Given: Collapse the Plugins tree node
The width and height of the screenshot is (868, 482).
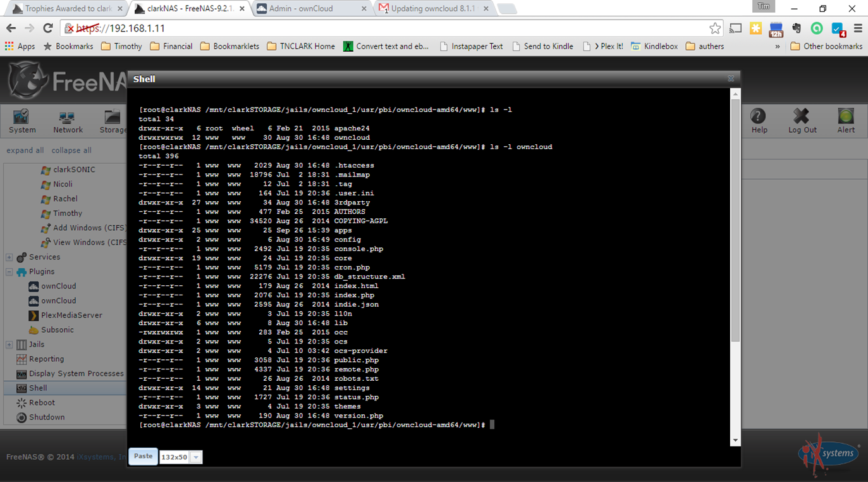Looking at the screenshot, I should pyautogui.click(x=9, y=272).
